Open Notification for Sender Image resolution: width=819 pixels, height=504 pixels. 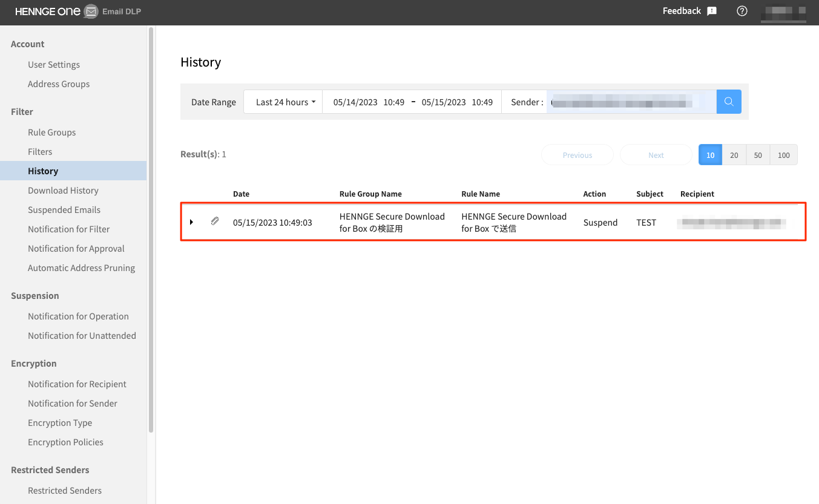[x=73, y=404]
